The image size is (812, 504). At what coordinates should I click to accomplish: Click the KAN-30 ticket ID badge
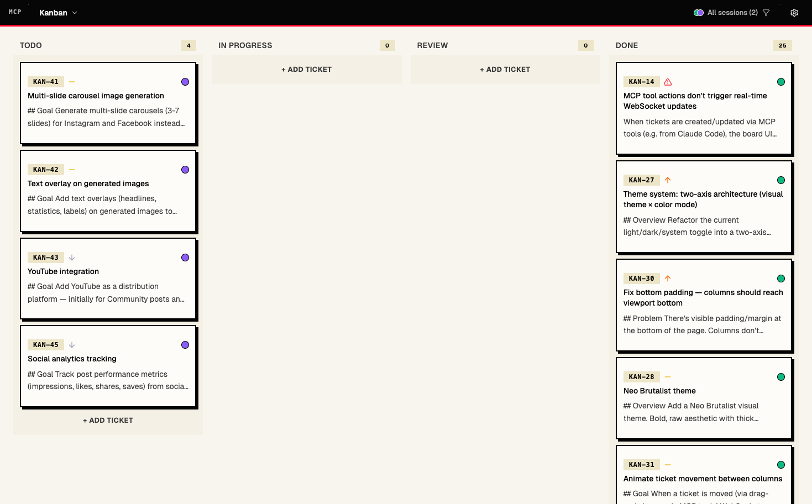coord(642,279)
